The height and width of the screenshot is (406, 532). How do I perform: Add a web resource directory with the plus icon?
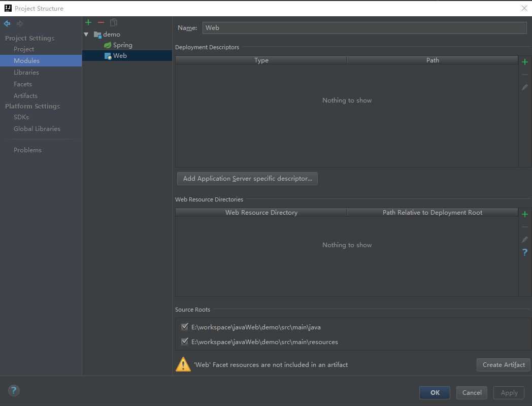point(524,214)
